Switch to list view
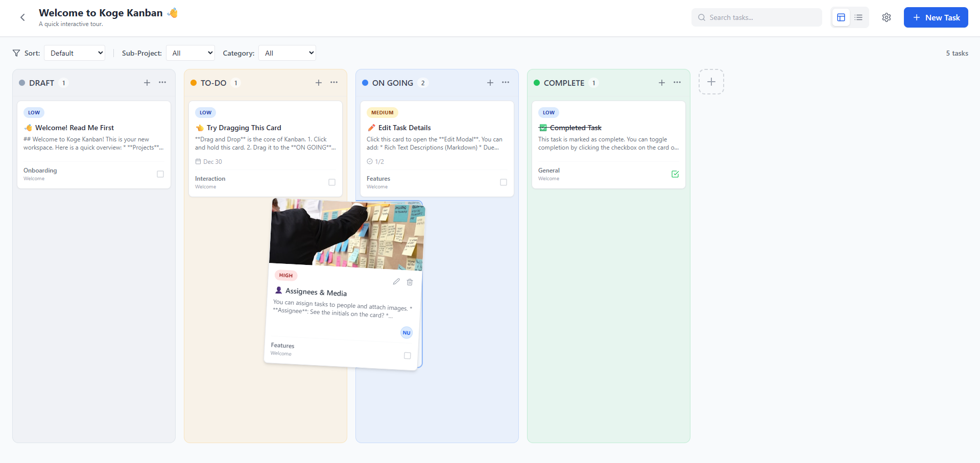Screen dimensions: 980x463 [858, 17]
